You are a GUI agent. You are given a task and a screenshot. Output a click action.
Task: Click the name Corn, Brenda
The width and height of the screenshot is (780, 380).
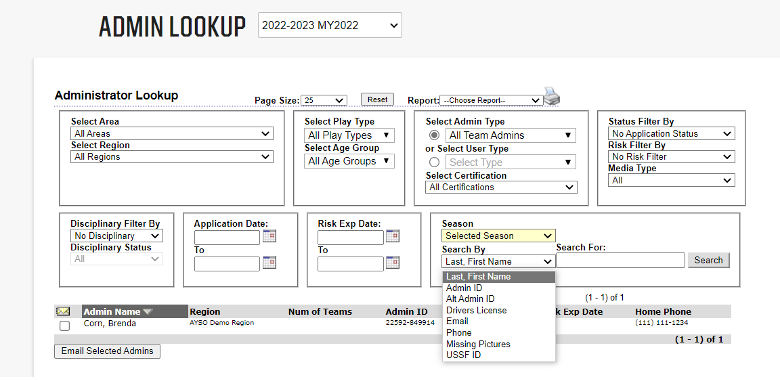coord(110,323)
